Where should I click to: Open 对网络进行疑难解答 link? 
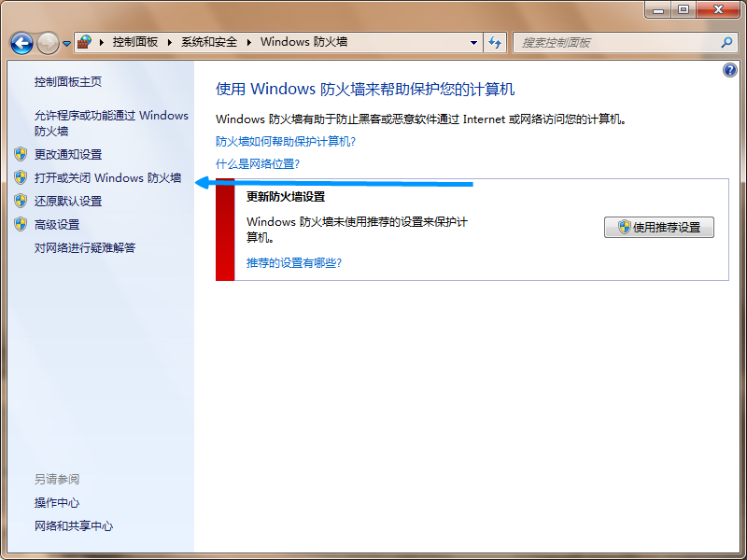click(x=85, y=248)
